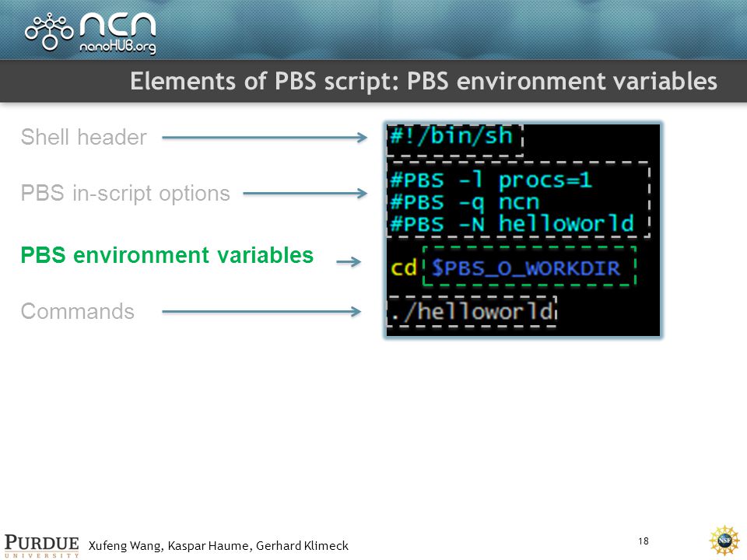
Task: Click the NSF logo badge
Action: [x=724, y=541]
